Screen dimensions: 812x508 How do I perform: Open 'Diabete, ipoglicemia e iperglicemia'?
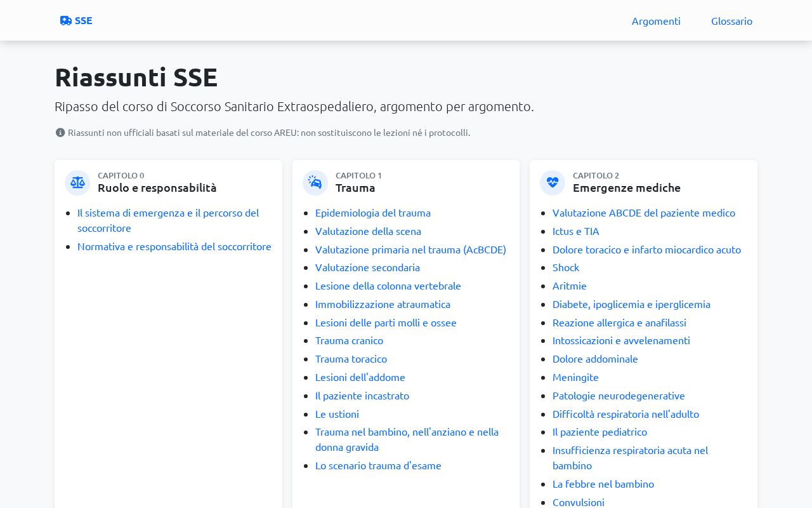(x=631, y=304)
